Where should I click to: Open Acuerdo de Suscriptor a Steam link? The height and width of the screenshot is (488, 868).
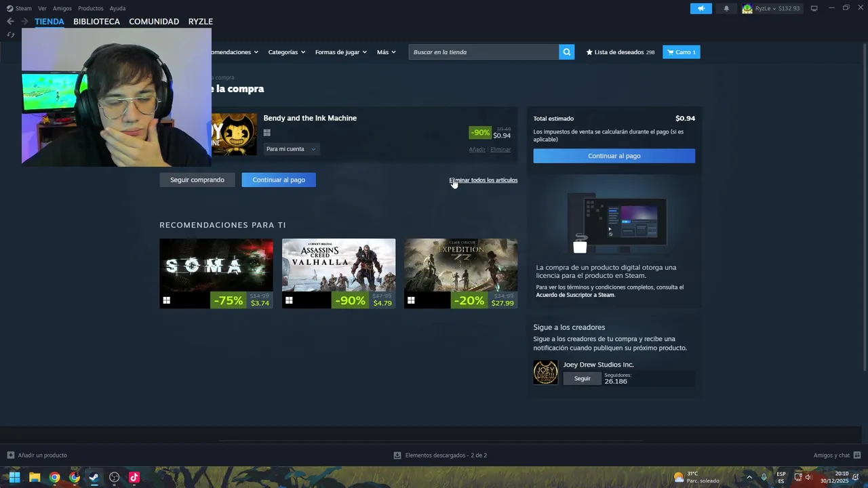[x=575, y=295]
